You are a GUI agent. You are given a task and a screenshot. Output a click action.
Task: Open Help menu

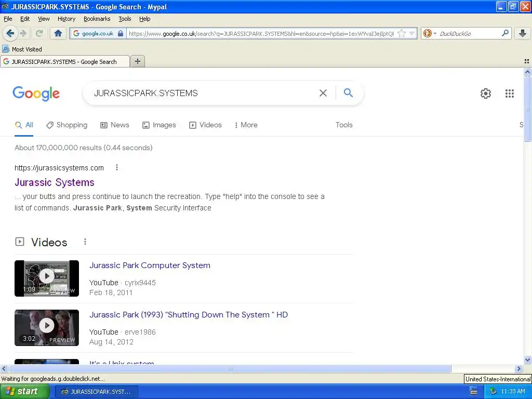tap(144, 19)
